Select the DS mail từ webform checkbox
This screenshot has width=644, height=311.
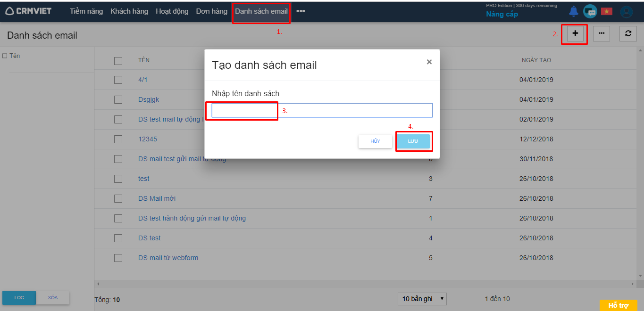coord(118,258)
